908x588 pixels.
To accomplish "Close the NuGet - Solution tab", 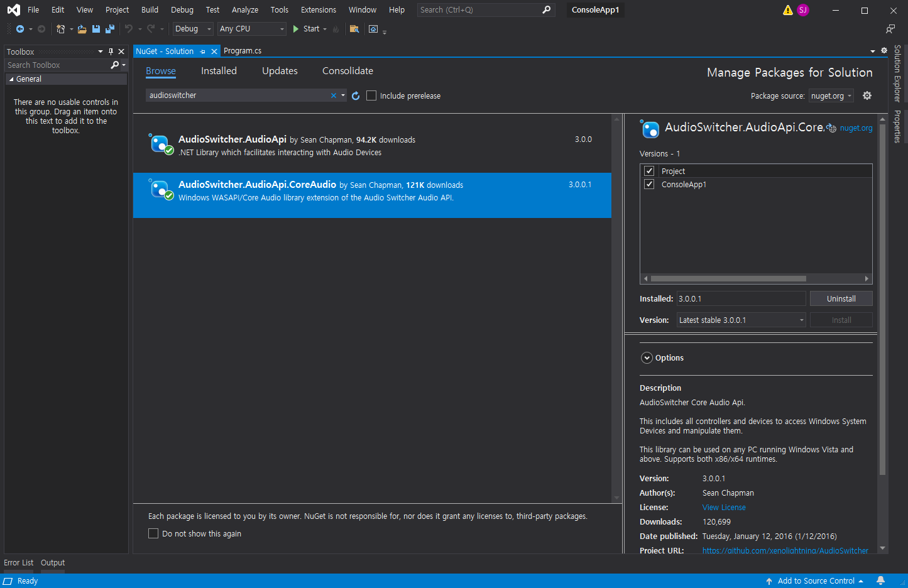I will (x=214, y=52).
